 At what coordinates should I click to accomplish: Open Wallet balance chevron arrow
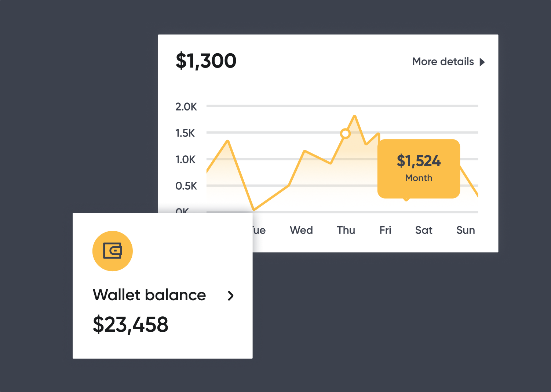pyautogui.click(x=230, y=296)
